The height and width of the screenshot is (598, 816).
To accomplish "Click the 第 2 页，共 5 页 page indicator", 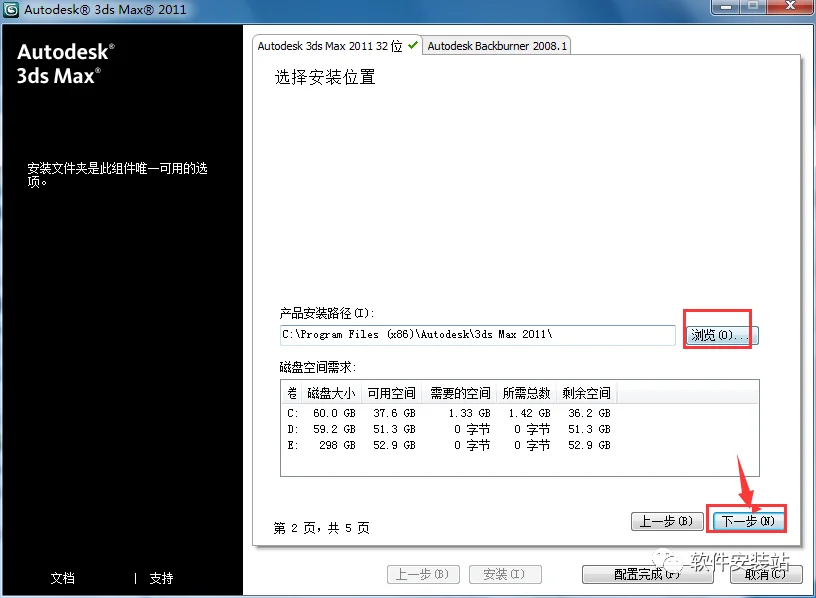I will [322, 528].
